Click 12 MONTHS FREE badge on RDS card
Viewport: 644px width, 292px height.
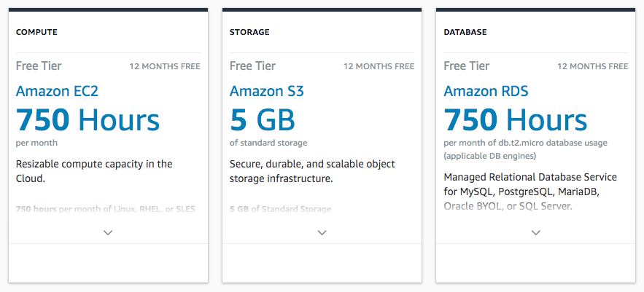tap(593, 66)
